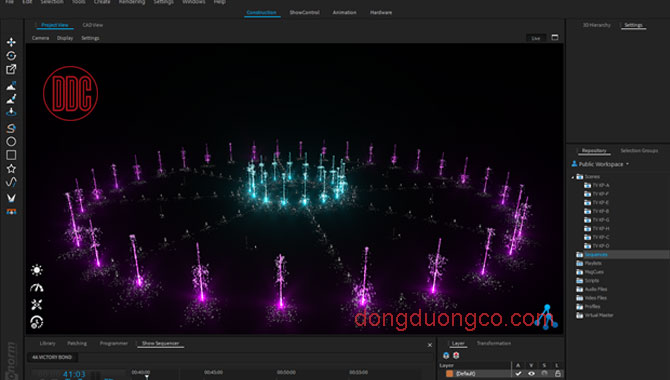
Task: Select the Playlists folder in Repository
Action: click(593, 263)
